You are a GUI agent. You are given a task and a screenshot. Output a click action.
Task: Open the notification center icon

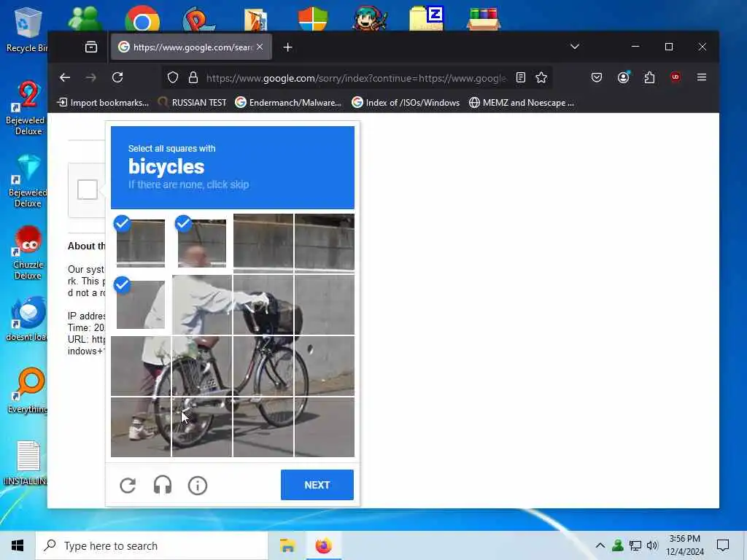click(723, 545)
